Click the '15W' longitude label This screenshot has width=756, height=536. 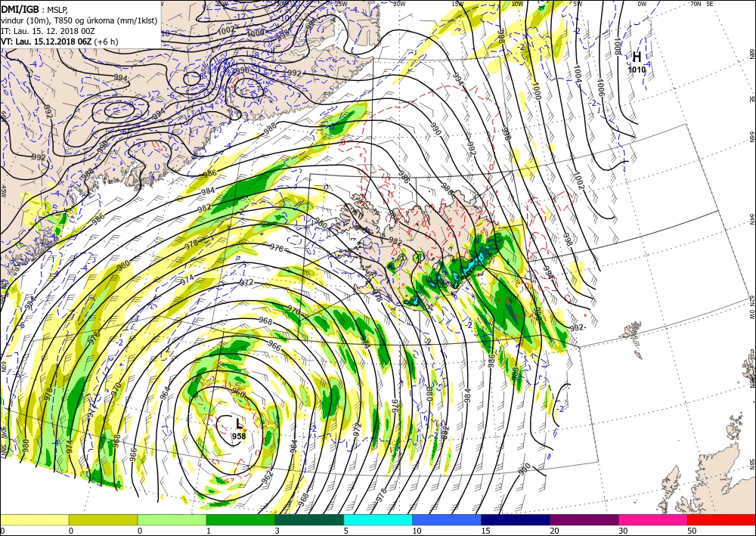(457, 4)
